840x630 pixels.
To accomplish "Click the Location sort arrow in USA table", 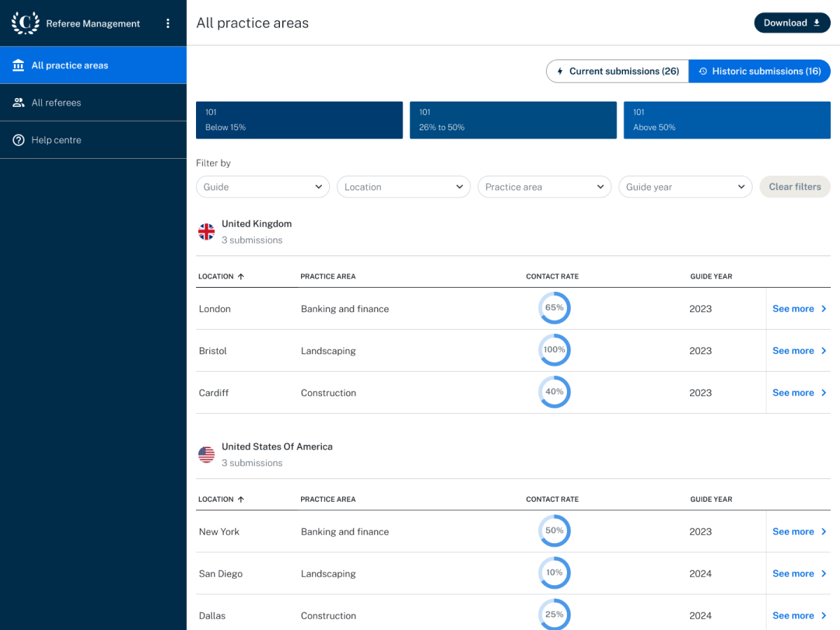I will tap(241, 500).
